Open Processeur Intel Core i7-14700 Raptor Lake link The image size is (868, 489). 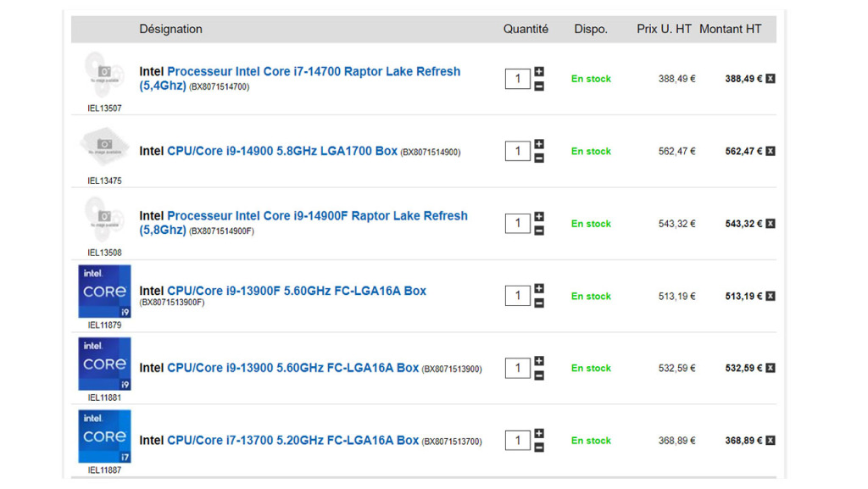300,79
